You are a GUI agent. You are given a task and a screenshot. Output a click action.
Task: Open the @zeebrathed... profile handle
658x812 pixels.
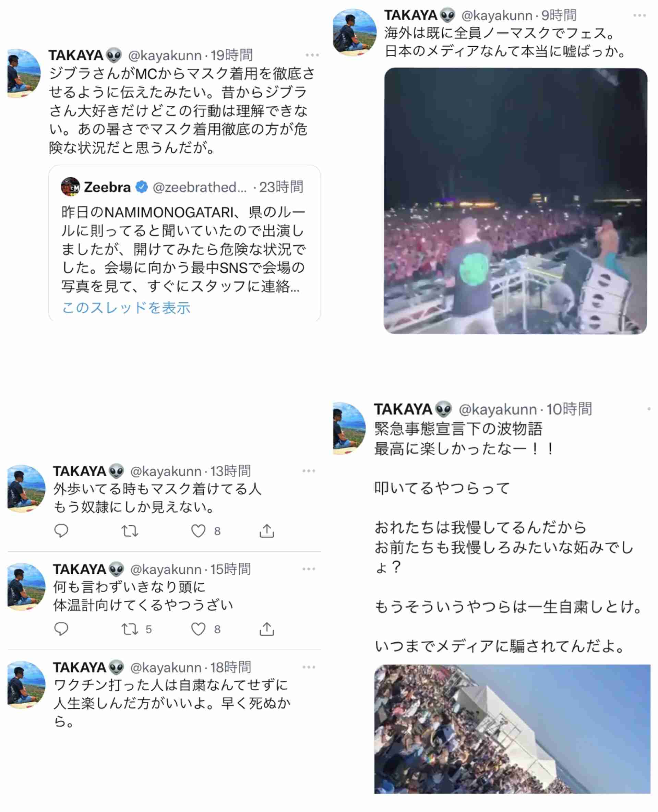click(x=200, y=187)
